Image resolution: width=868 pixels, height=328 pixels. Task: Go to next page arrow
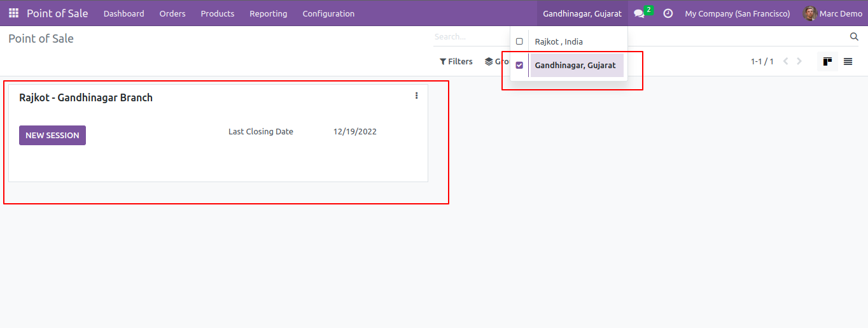[799, 61]
